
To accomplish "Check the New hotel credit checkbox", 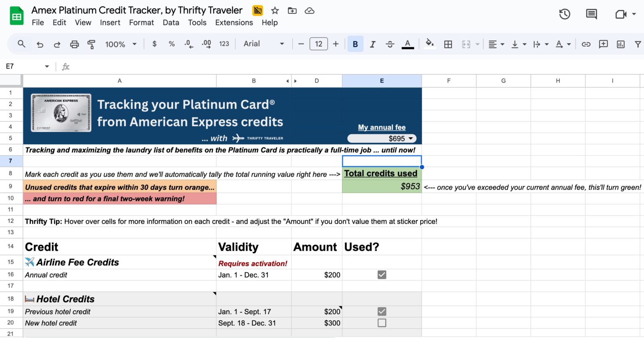I will click(x=381, y=323).
